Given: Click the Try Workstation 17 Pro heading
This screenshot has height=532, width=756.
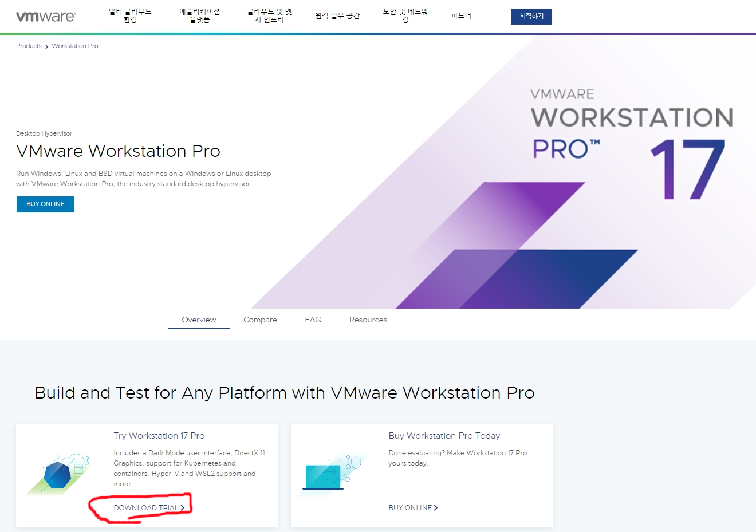Looking at the screenshot, I should 159,436.
